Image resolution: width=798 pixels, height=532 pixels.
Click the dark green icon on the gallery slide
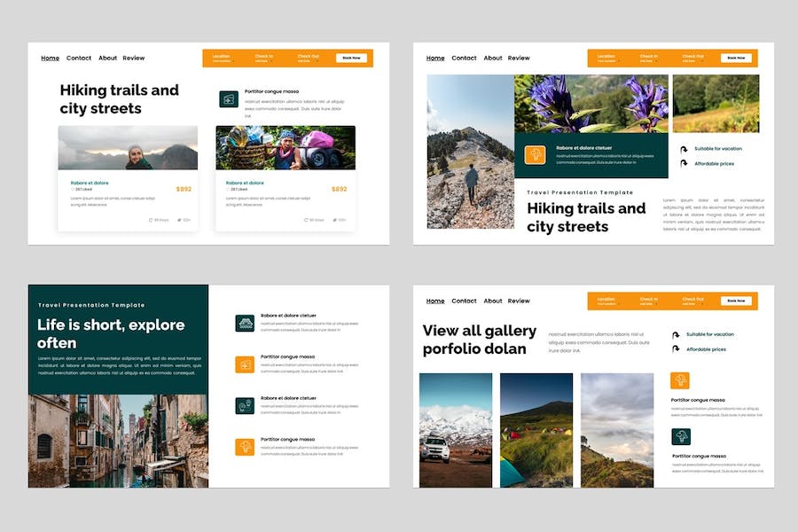680,436
